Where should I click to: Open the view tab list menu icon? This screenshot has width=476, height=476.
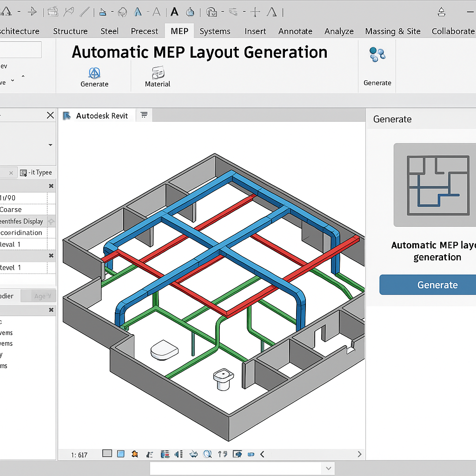(x=144, y=115)
